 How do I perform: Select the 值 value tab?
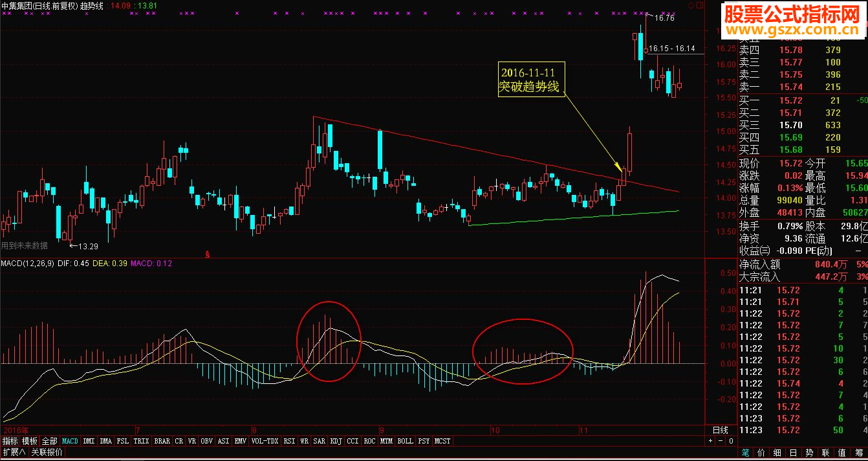pos(841,453)
